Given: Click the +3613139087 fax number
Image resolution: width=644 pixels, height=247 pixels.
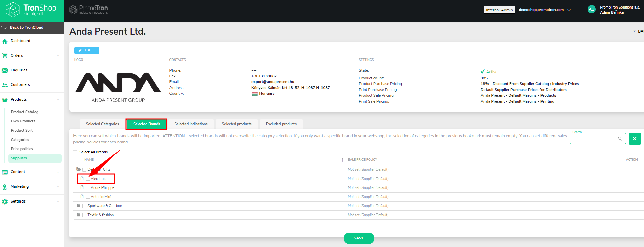Looking at the screenshot, I should click(x=264, y=76).
